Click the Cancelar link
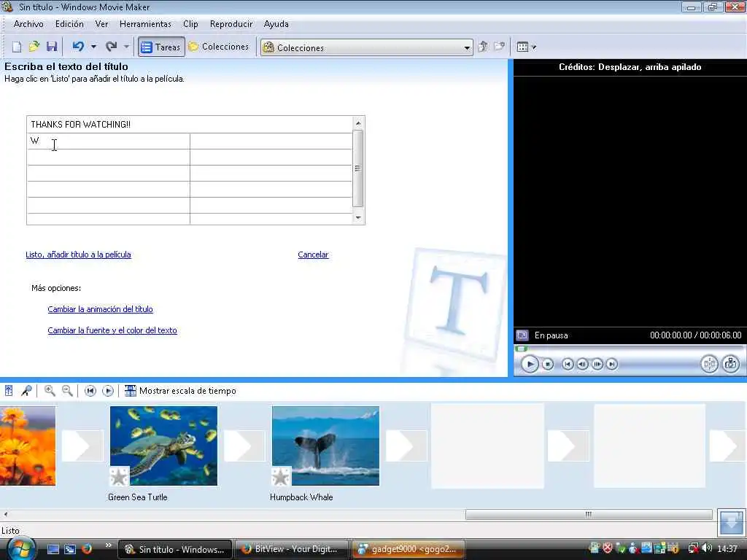This screenshot has width=747, height=560. [313, 254]
